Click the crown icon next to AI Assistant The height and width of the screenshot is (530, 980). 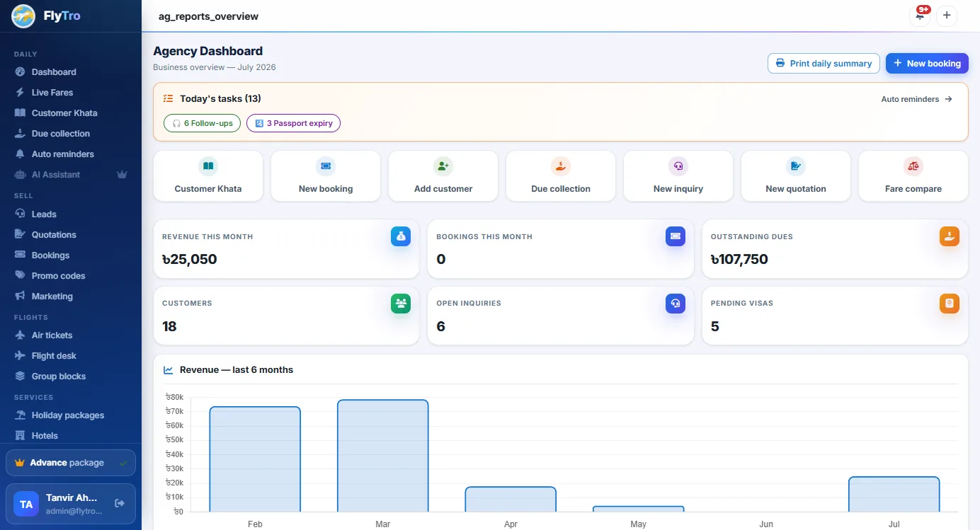(x=122, y=175)
